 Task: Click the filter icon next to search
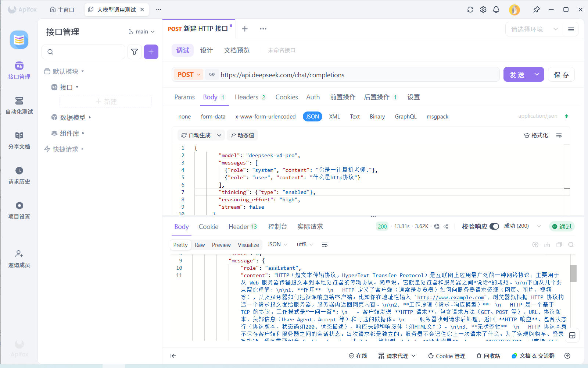pos(135,52)
